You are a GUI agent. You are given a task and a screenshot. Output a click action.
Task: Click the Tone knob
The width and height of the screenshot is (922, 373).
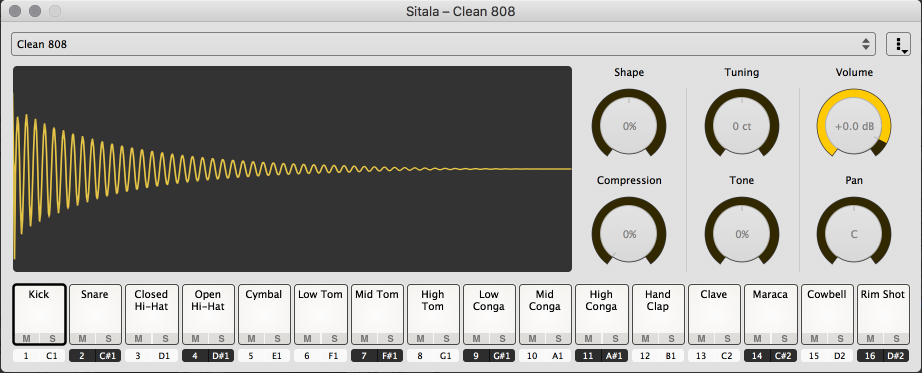pos(741,234)
